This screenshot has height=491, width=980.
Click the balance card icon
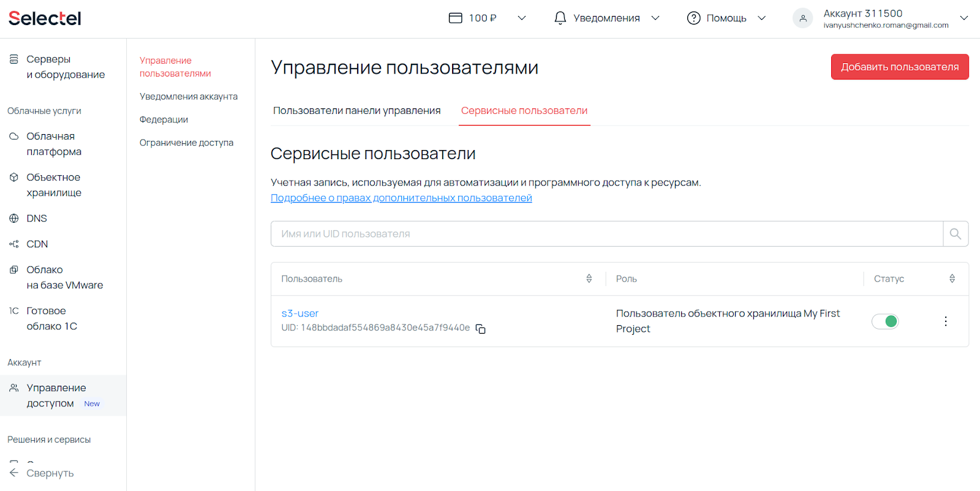pos(455,18)
